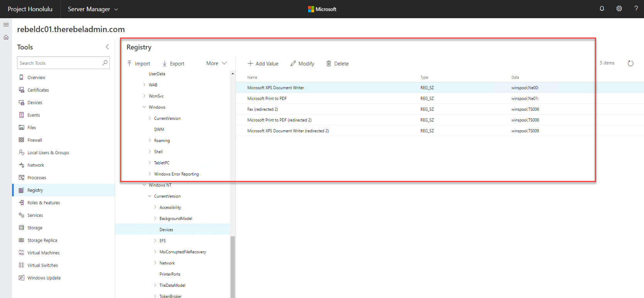The image size is (644, 298).
Task: Click the tree scrollbar up arrow
Action: click(x=232, y=73)
